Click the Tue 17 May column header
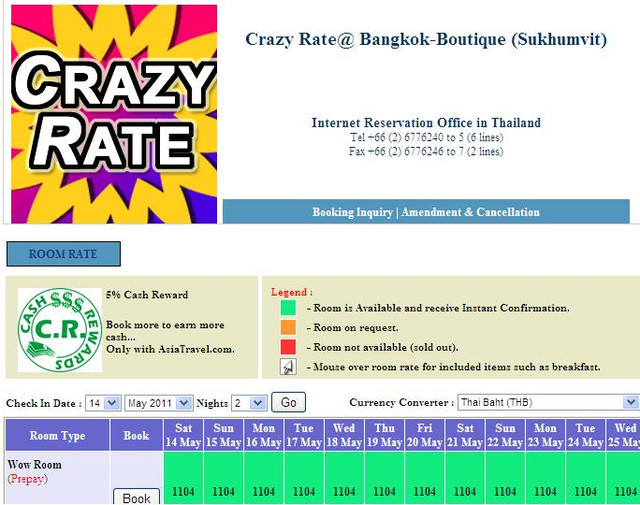This screenshot has width=640, height=505. point(304,435)
